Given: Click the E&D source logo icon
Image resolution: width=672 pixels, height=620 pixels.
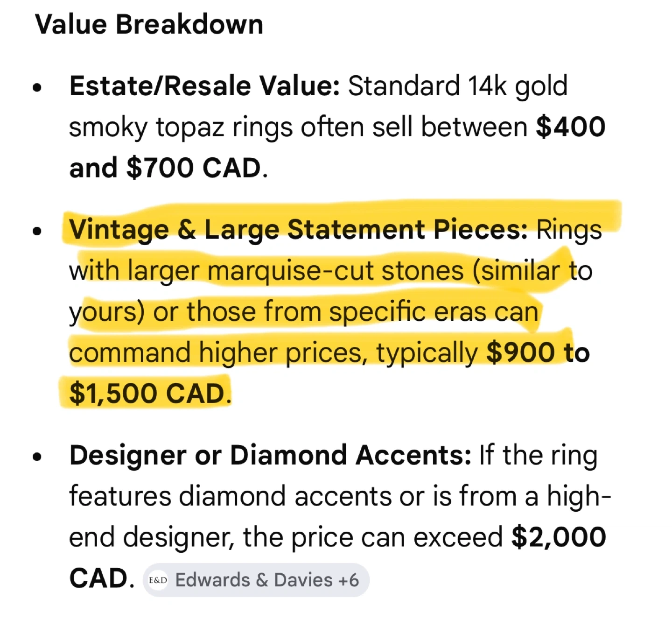Looking at the screenshot, I should (158, 580).
